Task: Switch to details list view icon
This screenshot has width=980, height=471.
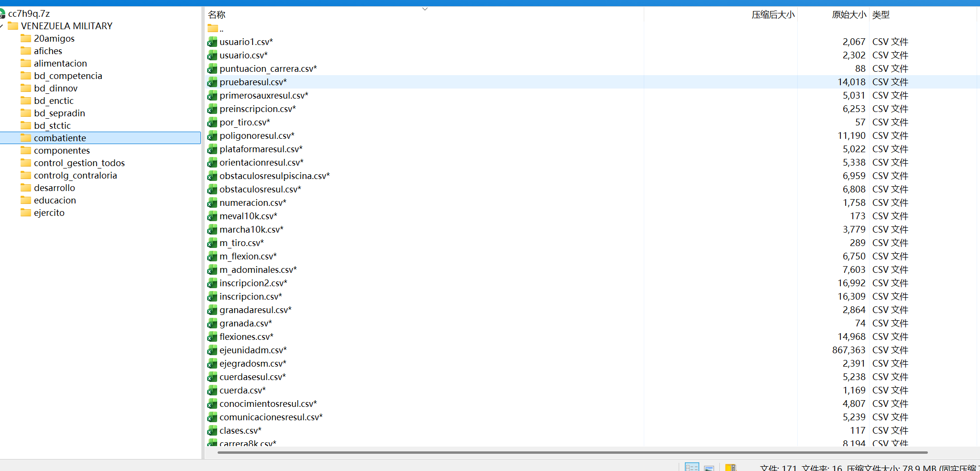Action: pyautogui.click(x=692, y=467)
